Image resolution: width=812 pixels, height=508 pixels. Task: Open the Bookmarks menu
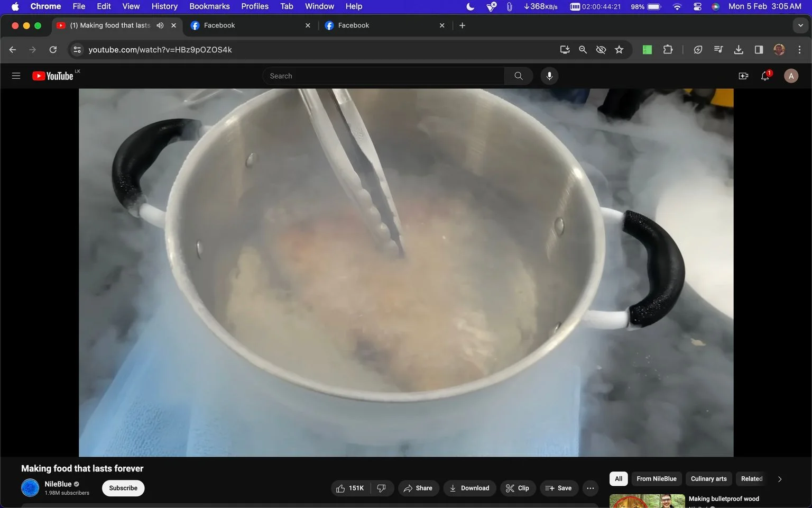point(209,6)
